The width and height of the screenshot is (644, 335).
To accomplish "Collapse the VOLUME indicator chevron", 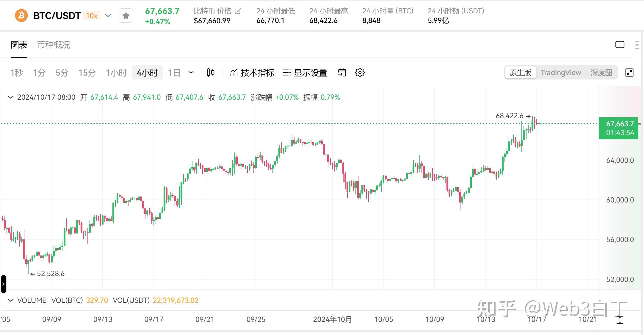I will tap(10, 300).
